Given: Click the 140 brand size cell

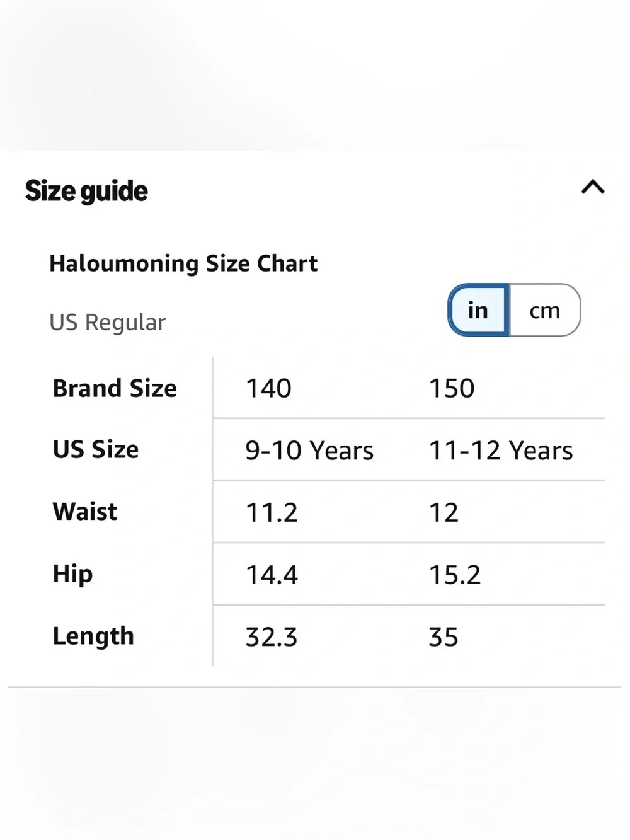Looking at the screenshot, I should click(268, 388).
